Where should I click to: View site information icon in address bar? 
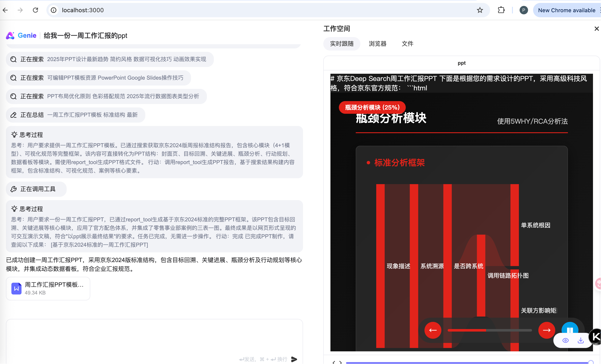pyautogui.click(x=54, y=10)
